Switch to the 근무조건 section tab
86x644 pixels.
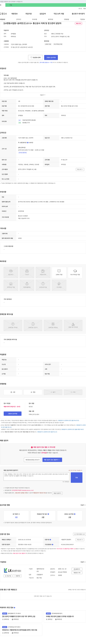(19, 19)
